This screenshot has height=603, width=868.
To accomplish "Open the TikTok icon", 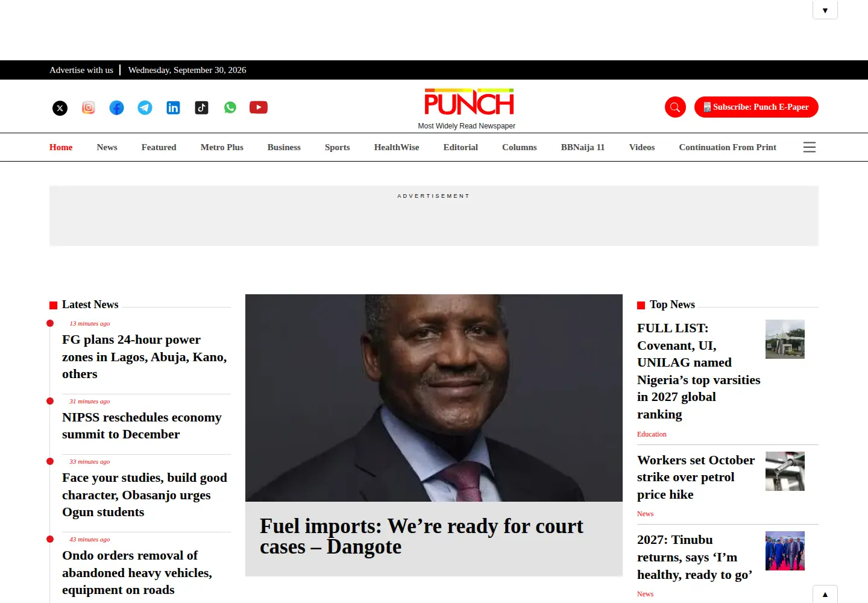I will coord(201,107).
